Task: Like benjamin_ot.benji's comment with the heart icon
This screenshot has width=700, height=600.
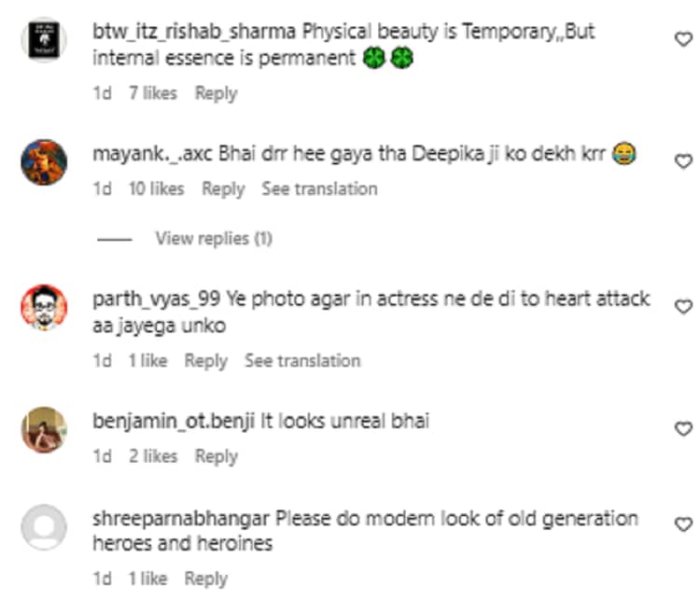Action: click(x=683, y=428)
